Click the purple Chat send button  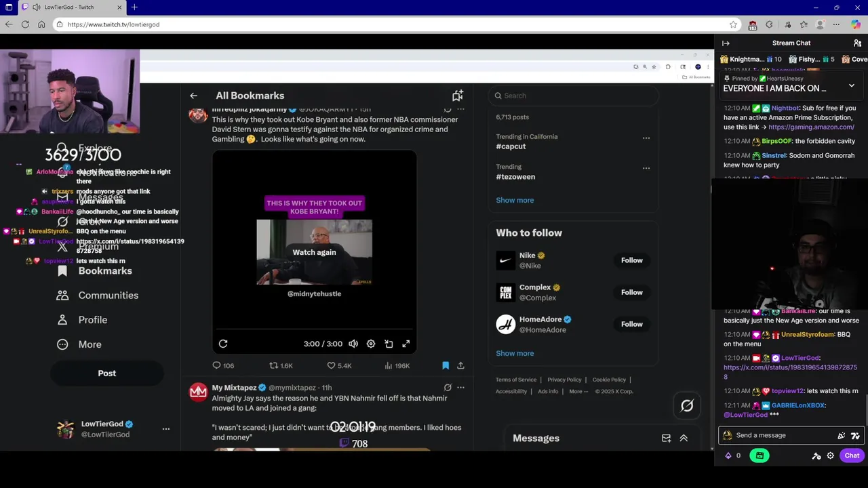coord(852,455)
